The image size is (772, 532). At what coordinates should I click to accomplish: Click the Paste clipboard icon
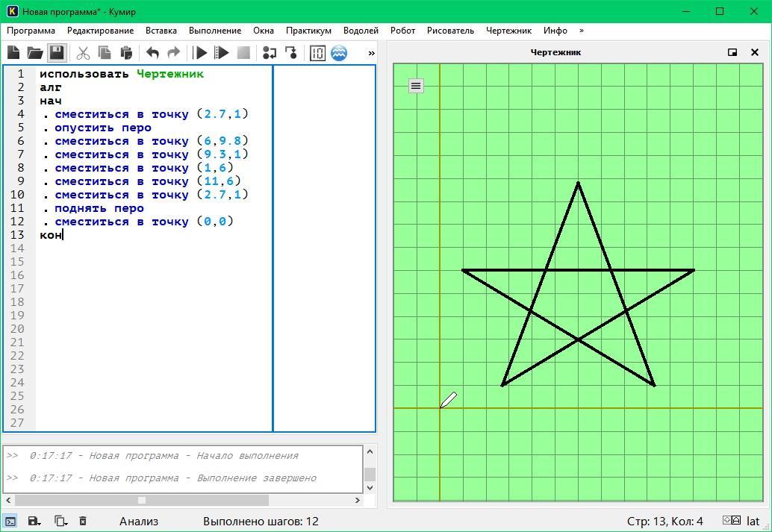click(126, 53)
